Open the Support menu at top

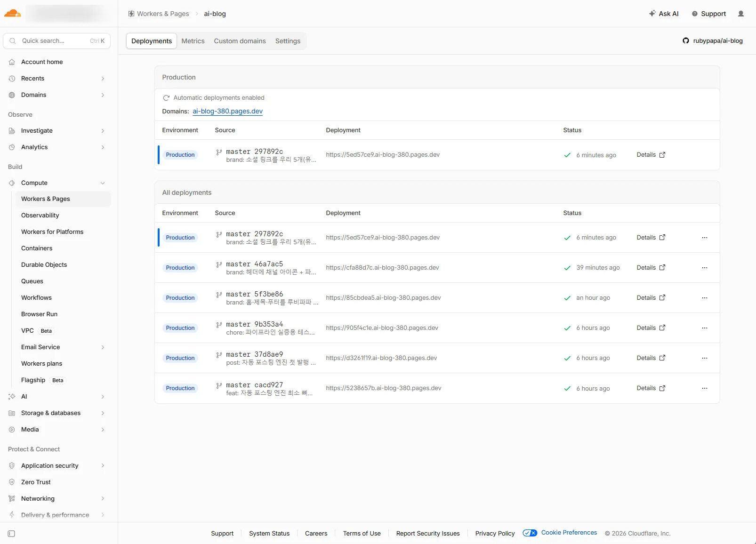709,14
